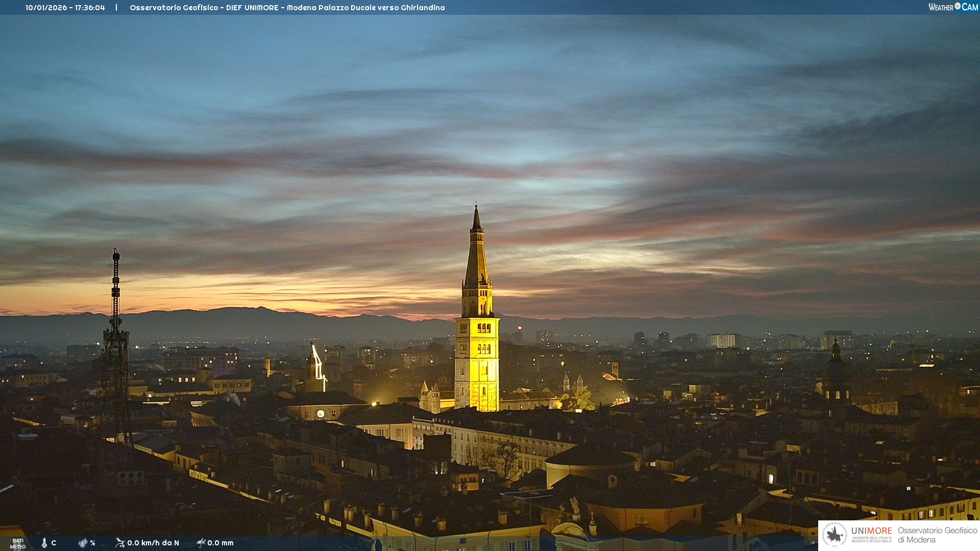Click the UNIMORE wordmark in the bottom logo
The width and height of the screenshot is (980, 551).
[x=871, y=531]
